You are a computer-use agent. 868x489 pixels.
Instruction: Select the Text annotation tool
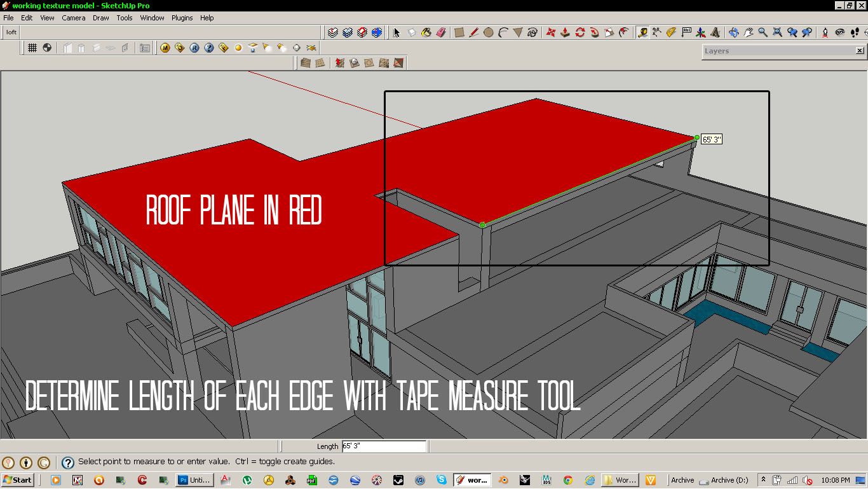pos(686,32)
